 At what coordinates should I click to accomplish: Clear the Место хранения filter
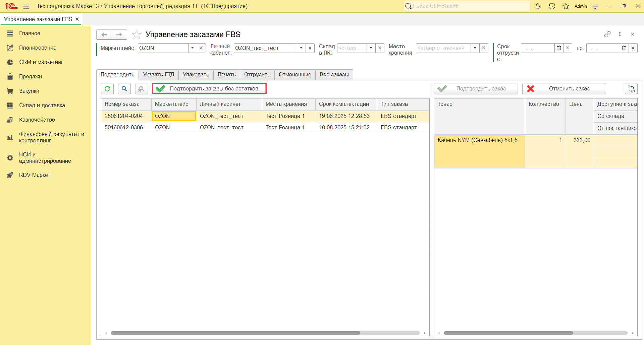484,48
